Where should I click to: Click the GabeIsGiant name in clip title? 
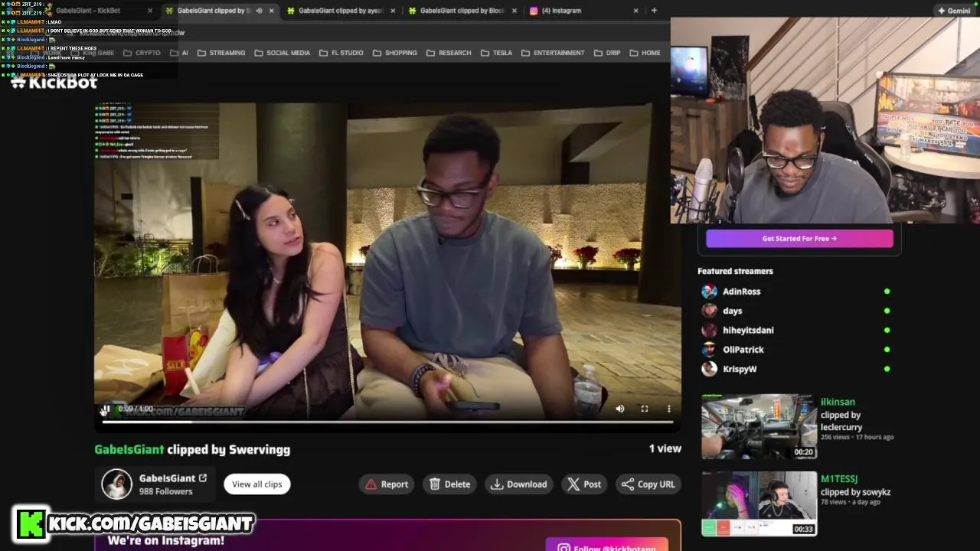[129, 449]
